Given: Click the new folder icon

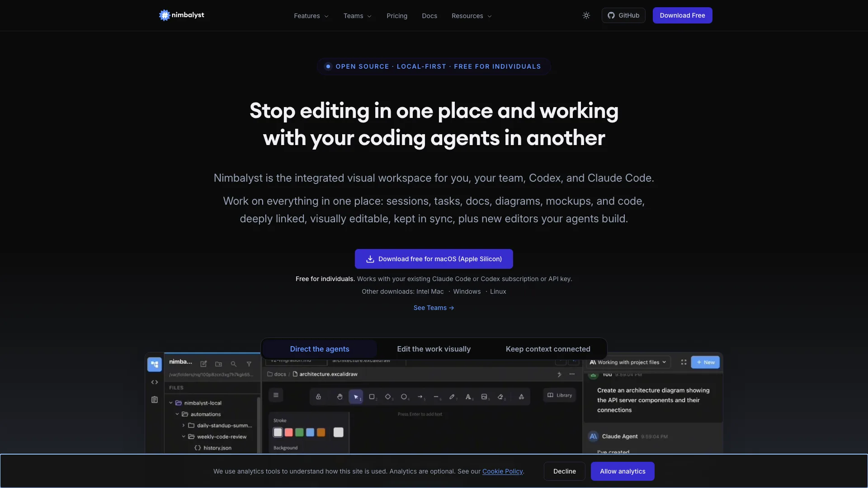Looking at the screenshot, I should (218, 364).
